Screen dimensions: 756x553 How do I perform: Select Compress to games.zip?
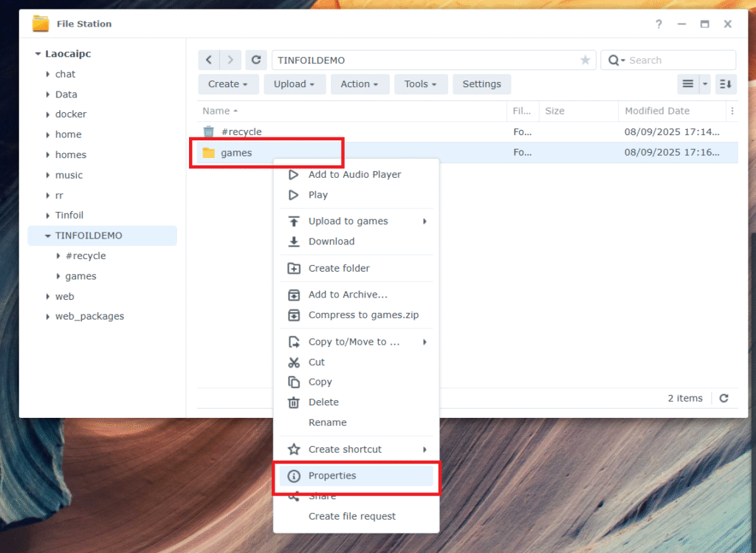[x=363, y=315]
